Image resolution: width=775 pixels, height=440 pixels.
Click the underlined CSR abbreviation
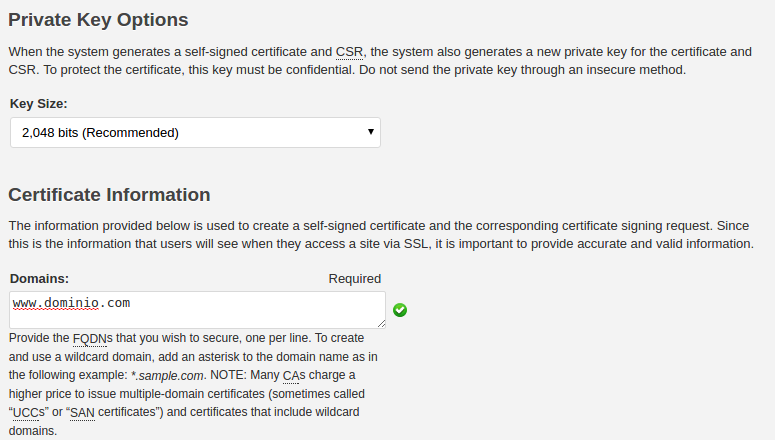349,52
